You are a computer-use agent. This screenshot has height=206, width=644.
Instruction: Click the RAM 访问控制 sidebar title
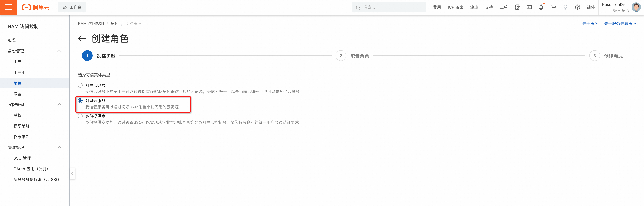[x=23, y=26]
